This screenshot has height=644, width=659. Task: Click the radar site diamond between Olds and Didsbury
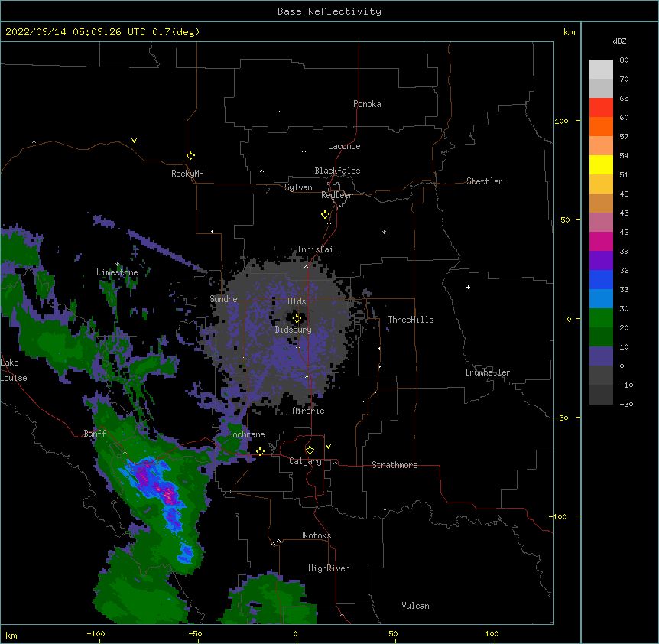297,319
